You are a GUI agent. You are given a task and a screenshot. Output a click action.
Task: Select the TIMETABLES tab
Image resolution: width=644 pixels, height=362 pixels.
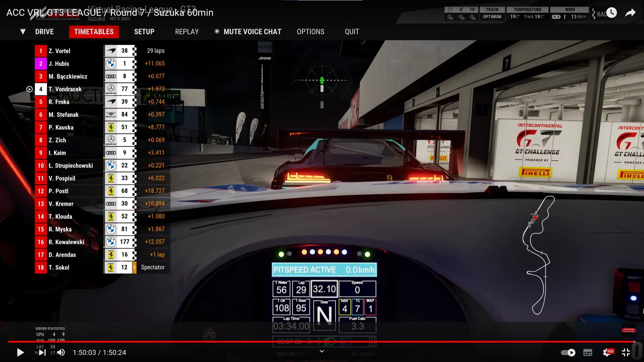point(94,32)
